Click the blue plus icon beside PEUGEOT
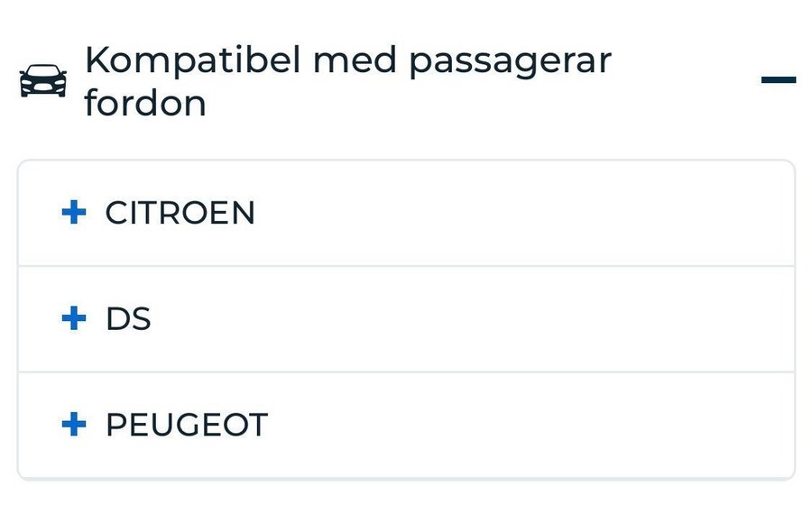Image resolution: width=812 pixels, height=532 pixels. pyautogui.click(x=74, y=424)
